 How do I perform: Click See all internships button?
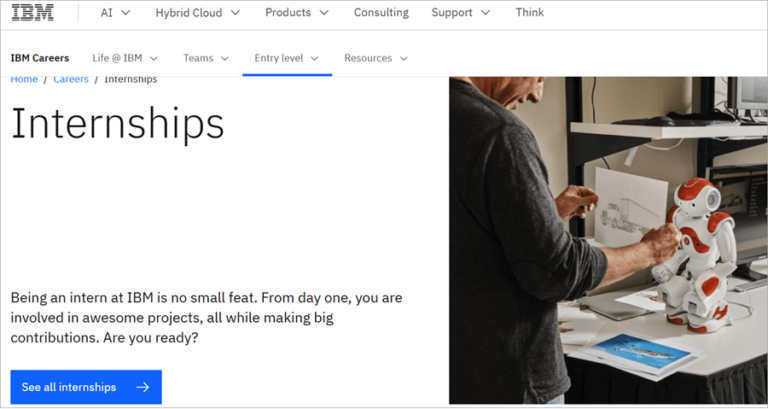tap(86, 387)
